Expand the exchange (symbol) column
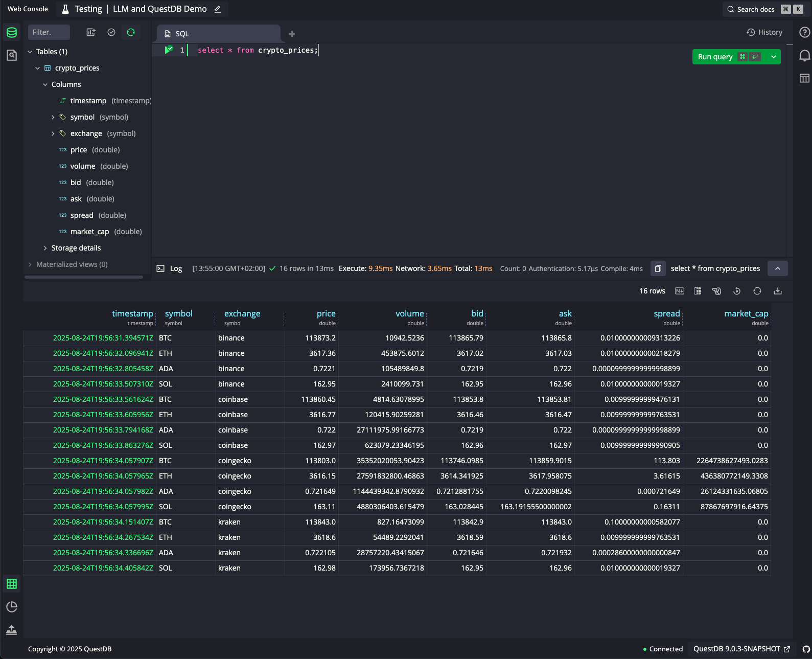812x659 pixels. [x=53, y=133]
